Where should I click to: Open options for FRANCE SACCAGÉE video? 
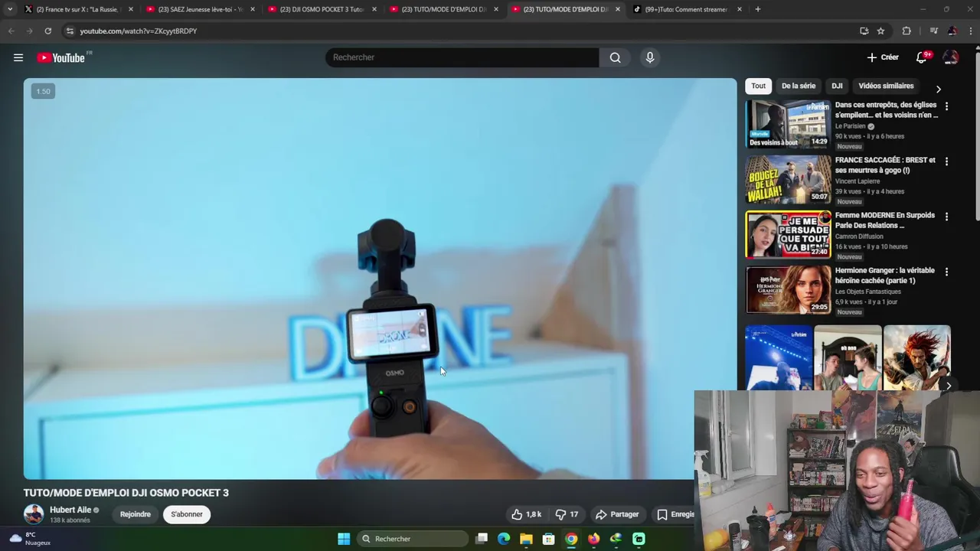tap(946, 161)
